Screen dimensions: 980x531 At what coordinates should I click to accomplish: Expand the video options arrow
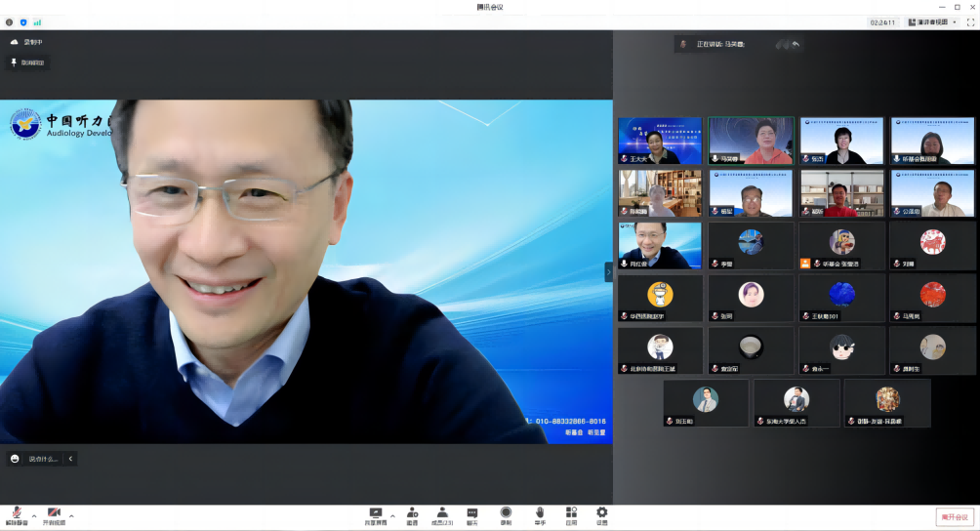point(71,515)
